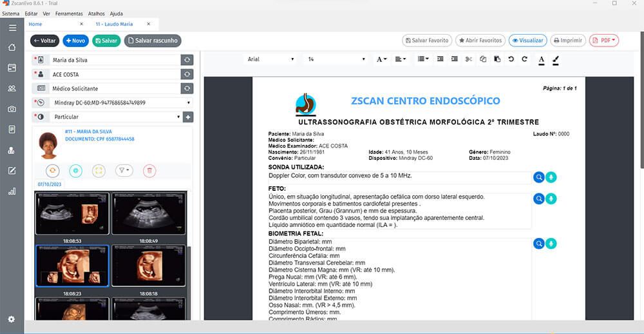
Task: Search phrases for BIOMETRIA FETAL section
Action: pos(539,244)
